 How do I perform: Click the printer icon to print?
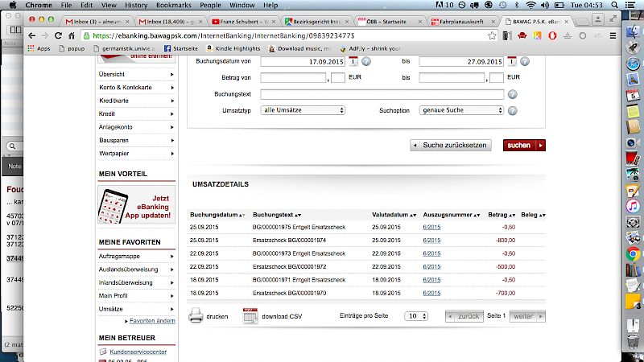coord(196,316)
